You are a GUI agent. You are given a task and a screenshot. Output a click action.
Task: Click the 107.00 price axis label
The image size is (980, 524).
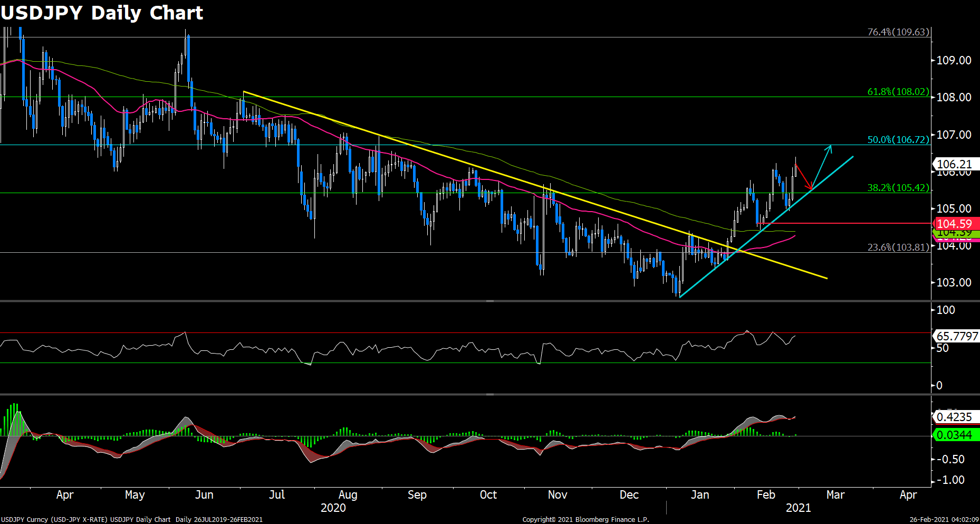(x=954, y=135)
